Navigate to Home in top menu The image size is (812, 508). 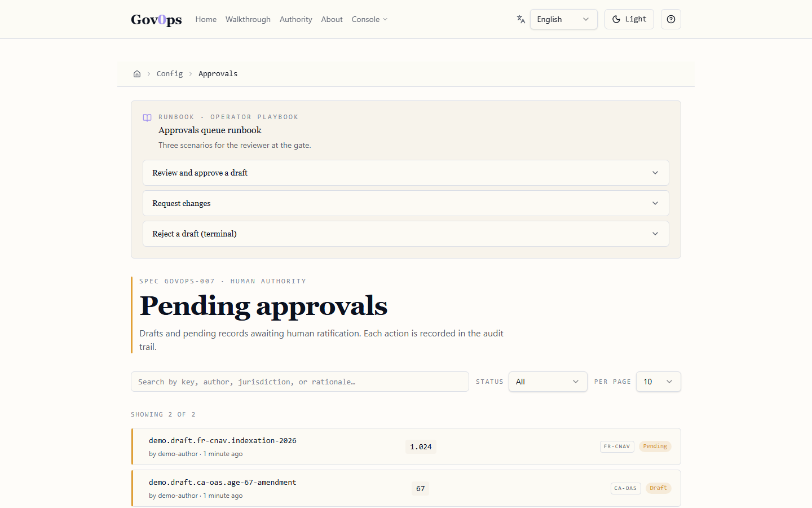coord(206,19)
